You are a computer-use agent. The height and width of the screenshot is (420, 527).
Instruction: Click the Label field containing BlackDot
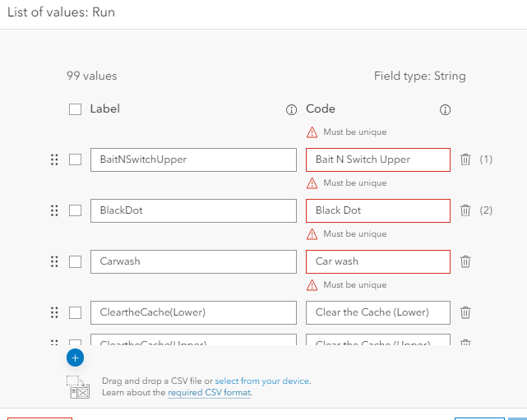click(x=193, y=210)
